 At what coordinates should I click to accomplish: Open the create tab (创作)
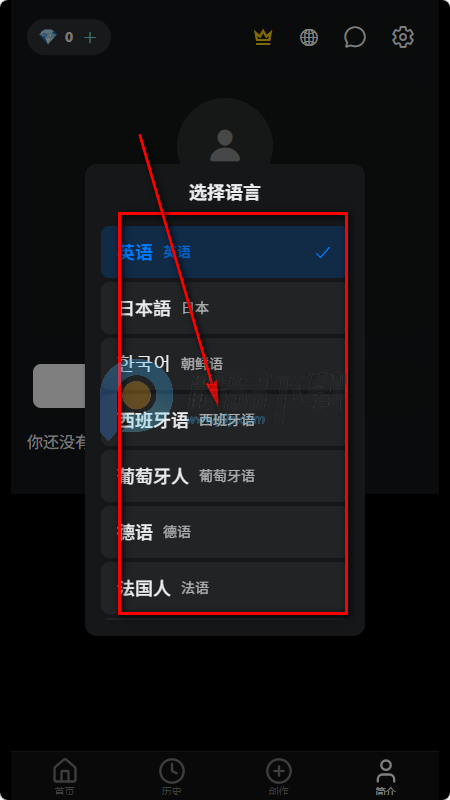(x=279, y=777)
